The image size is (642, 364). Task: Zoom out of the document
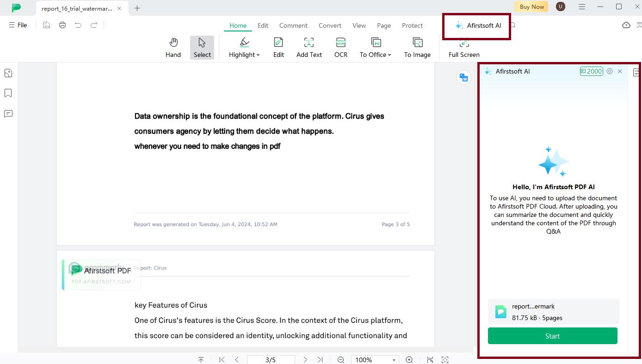pyautogui.click(x=341, y=359)
